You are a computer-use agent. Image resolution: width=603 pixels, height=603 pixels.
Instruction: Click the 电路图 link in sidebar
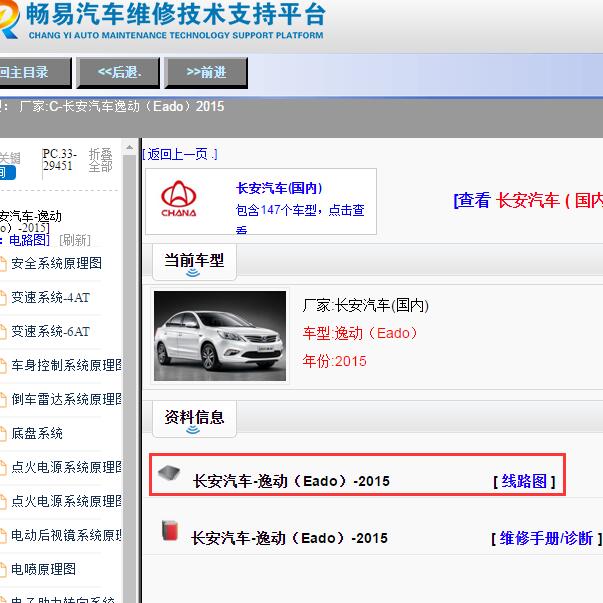tap(29, 240)
